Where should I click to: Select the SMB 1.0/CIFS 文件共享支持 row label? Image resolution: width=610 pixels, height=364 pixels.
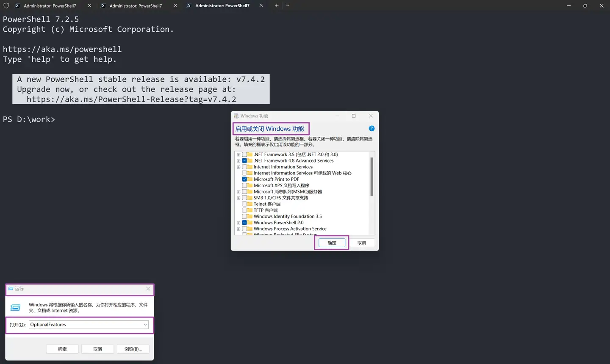[x=281, y=198]
